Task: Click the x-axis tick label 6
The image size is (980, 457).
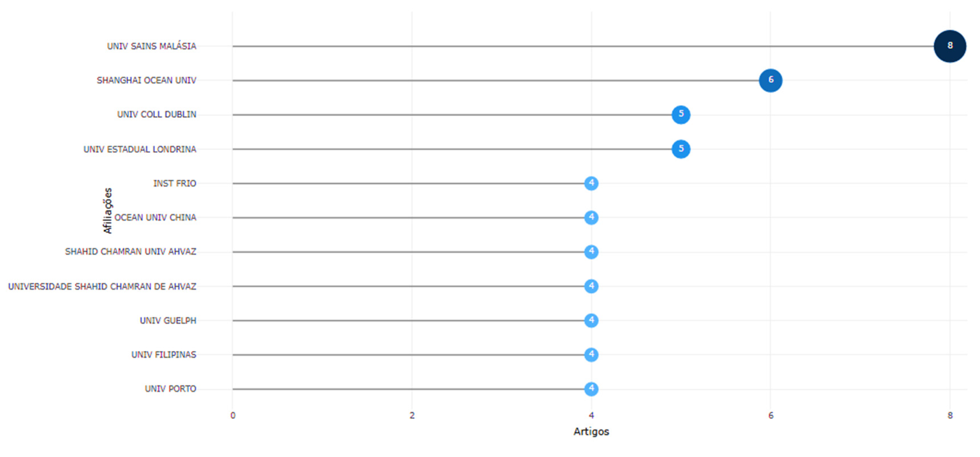Action: tap(771, 416)
